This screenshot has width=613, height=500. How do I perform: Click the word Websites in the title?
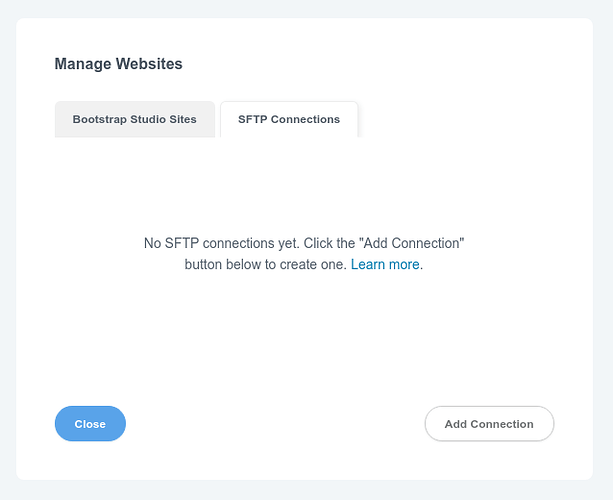click(x=149, y=64)
